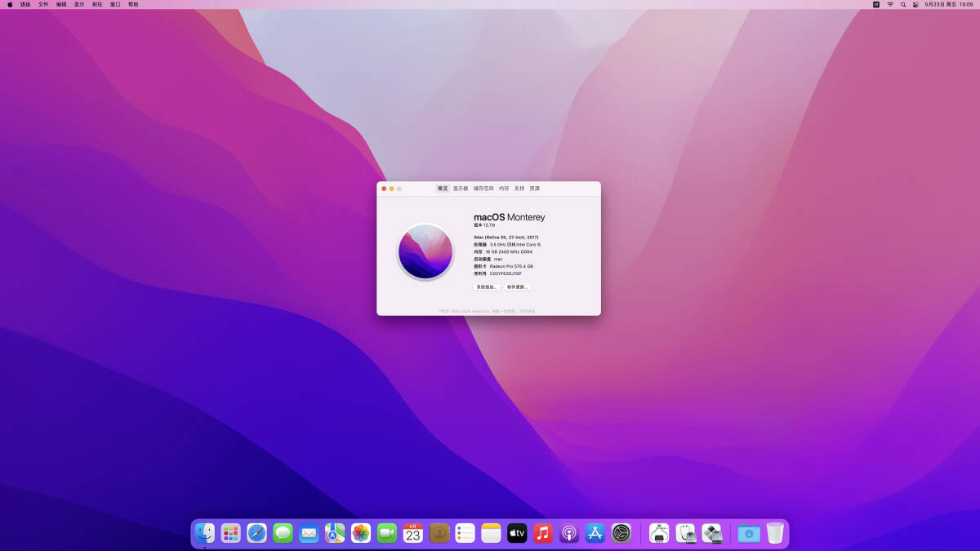Open Boot Camp Assistant in the dock
Screen dimensions: 980x551
coord(711,533)
